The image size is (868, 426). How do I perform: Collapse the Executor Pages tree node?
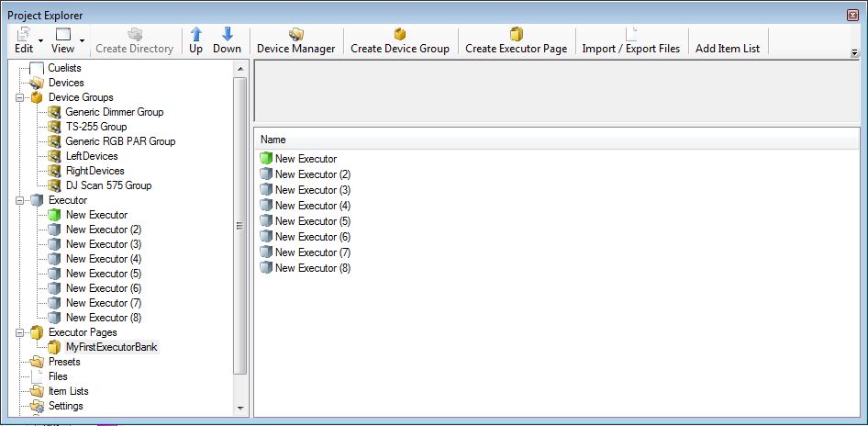[x=20, y=332]
